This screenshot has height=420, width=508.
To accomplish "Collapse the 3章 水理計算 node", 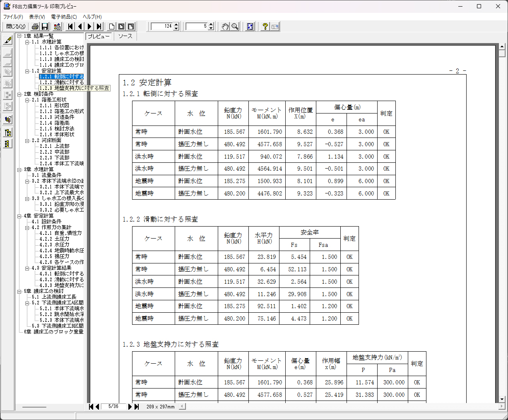I will point(19,169).
